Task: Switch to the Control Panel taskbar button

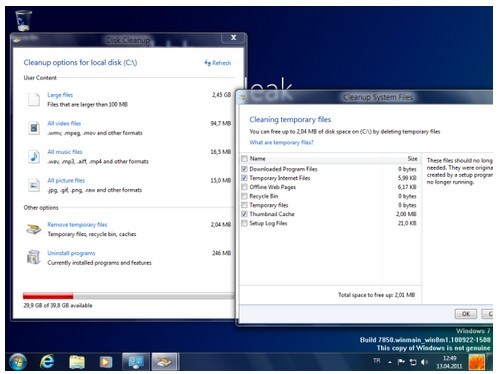Action: 136,362
